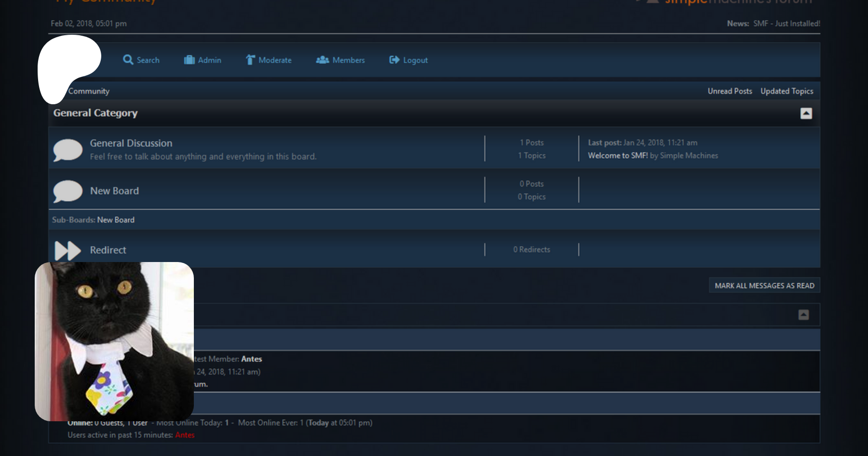Open the Welcome to SMF! post

pos(618,155)
